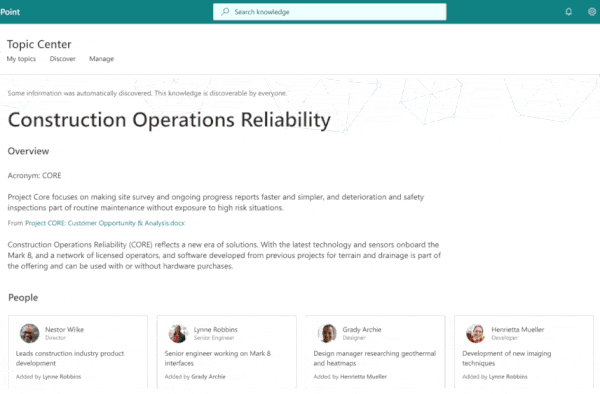
Task: Click inside Search knowledge field
Action: tap(329, 12)
